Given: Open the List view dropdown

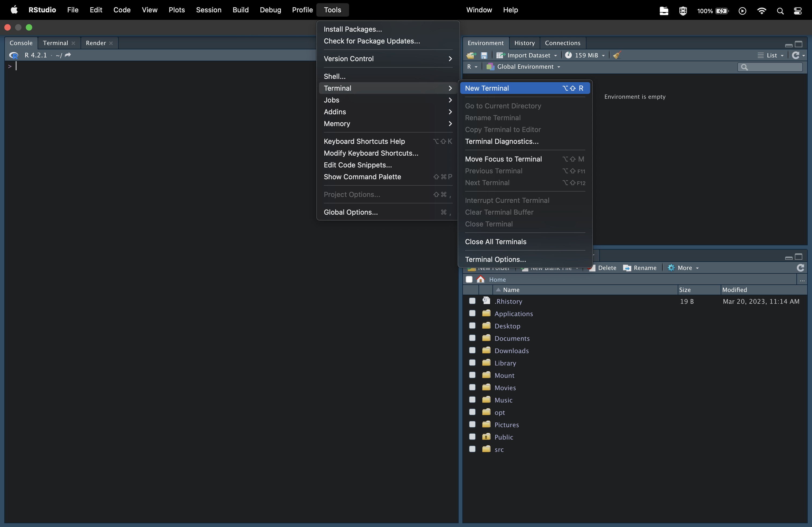Looking at the screenshot, I should coord(770,55).
